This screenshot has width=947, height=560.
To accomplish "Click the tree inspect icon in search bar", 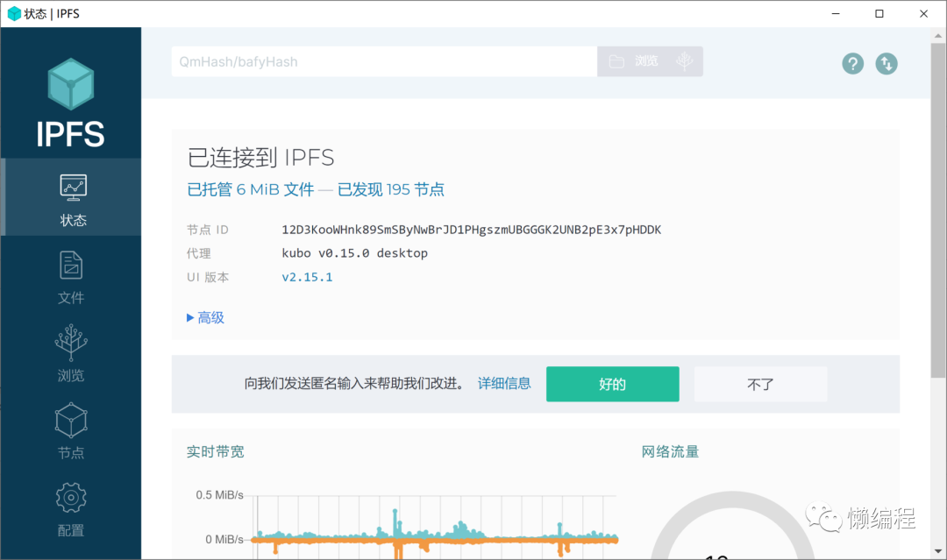I will (x=684, y=61).
